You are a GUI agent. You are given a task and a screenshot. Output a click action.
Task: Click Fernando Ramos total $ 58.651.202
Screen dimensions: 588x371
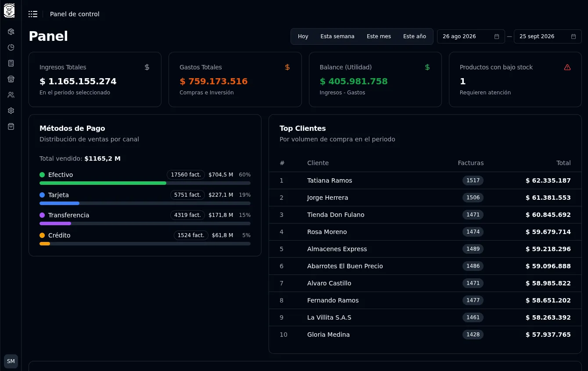click(548, 300)
